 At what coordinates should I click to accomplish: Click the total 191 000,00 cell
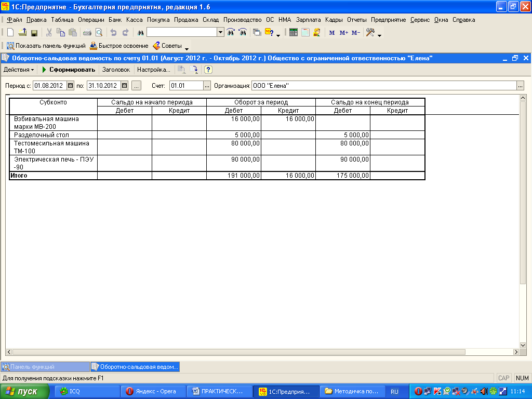(x=234, y=176)
